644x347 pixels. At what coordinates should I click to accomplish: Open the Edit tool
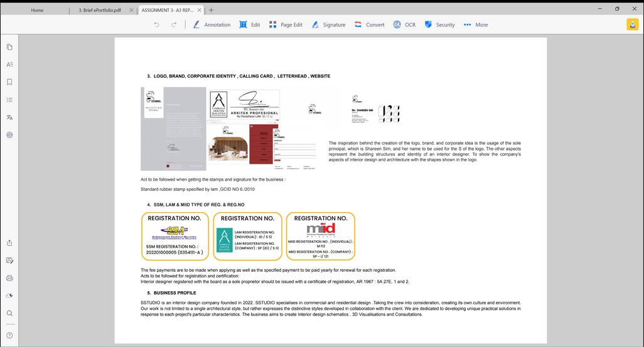pyautogui.click(x=250, y=24)
